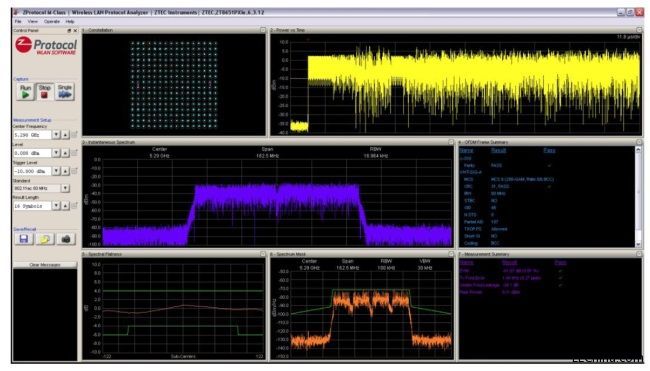Open the Help menu
This screenshot has width=650, height=371.
70,21
